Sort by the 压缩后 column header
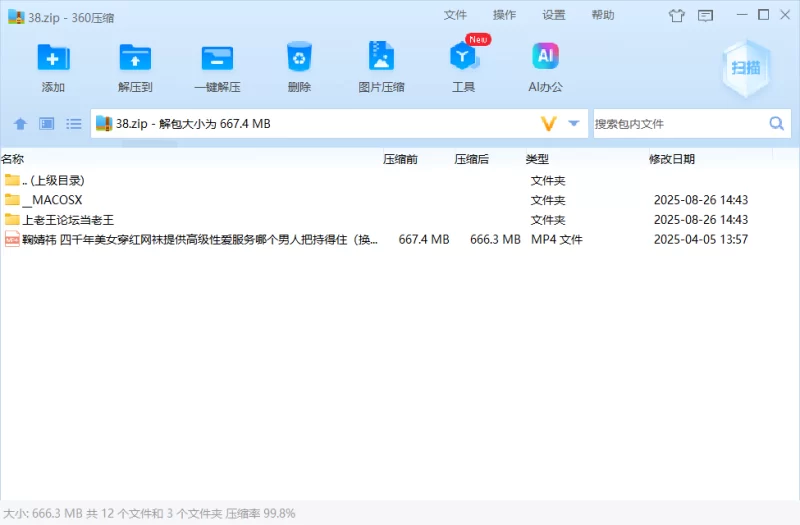Viewport: 800px width, 525px height. tap(472, 159)
